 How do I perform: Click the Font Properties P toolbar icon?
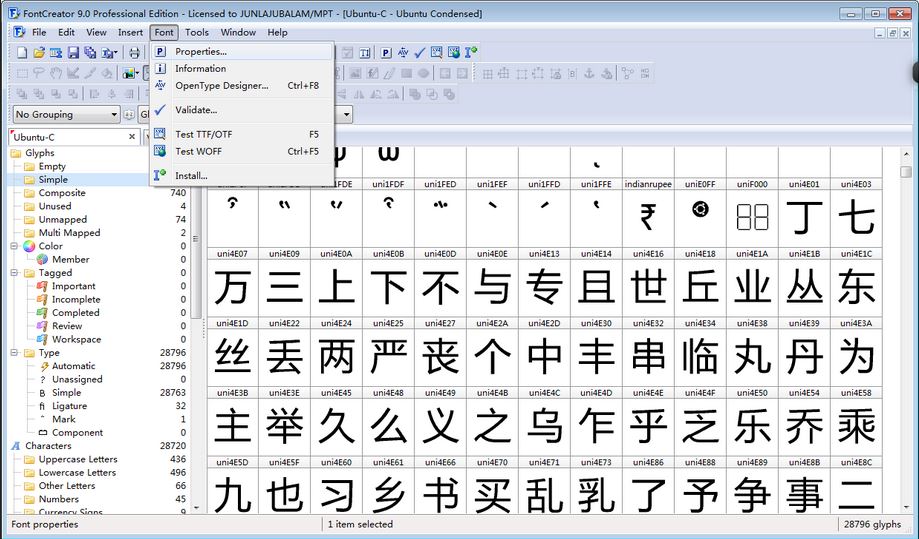tap(386, 53)
